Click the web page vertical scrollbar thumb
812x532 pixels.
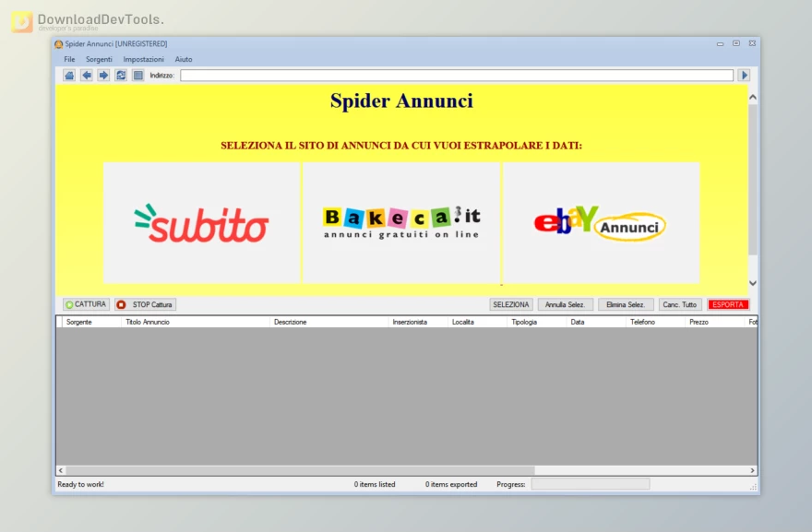point(753,180)
